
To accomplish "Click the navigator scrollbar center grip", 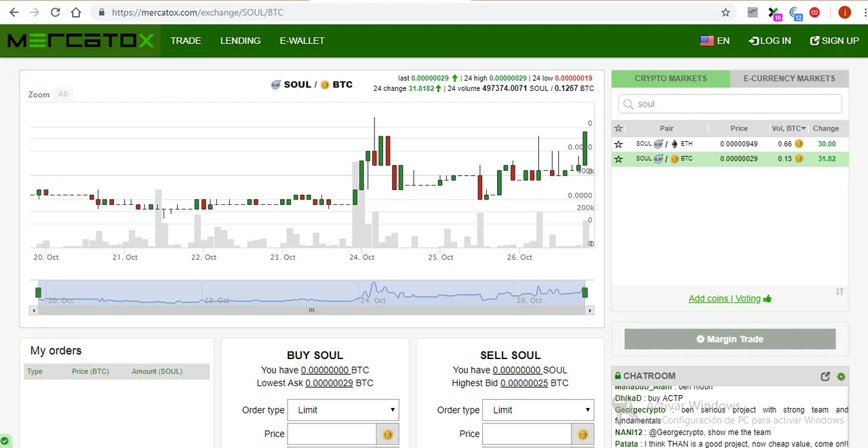I will click(x=312, y=310).
